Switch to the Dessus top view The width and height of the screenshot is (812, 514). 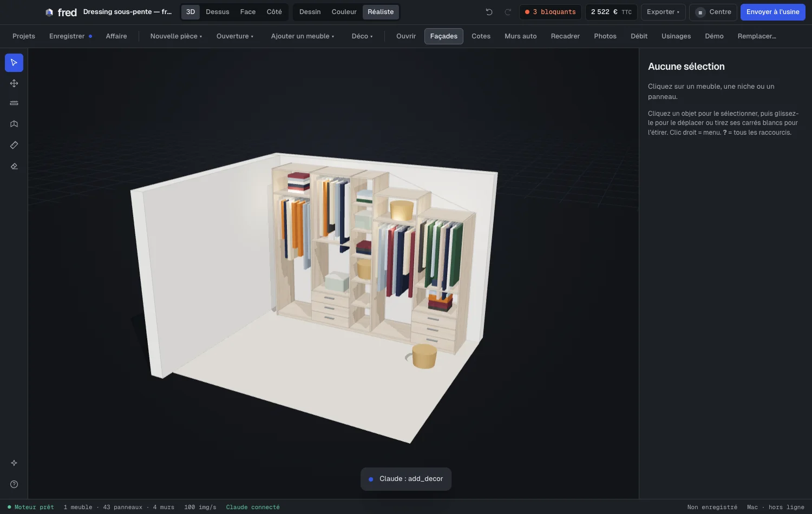[x=218, y=12]
